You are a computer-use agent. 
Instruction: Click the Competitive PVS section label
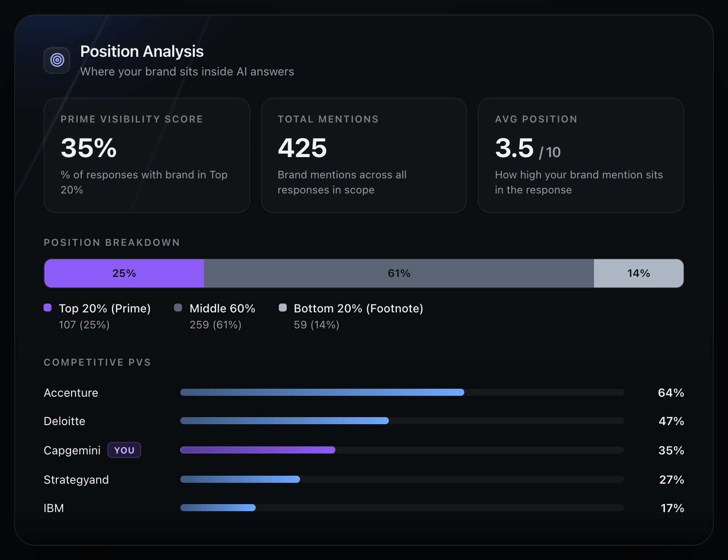click(97, 362)
